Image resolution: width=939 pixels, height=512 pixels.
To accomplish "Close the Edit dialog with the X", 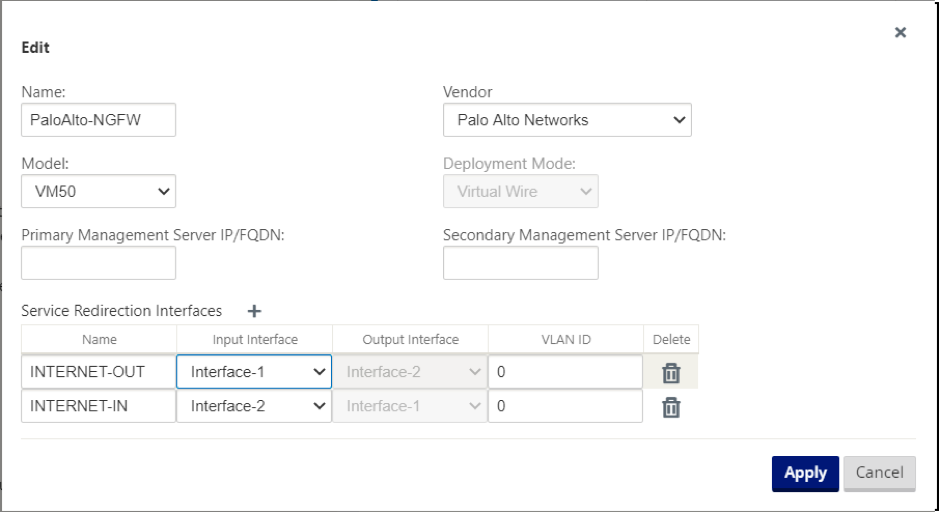I will click(x=900, y=32).
